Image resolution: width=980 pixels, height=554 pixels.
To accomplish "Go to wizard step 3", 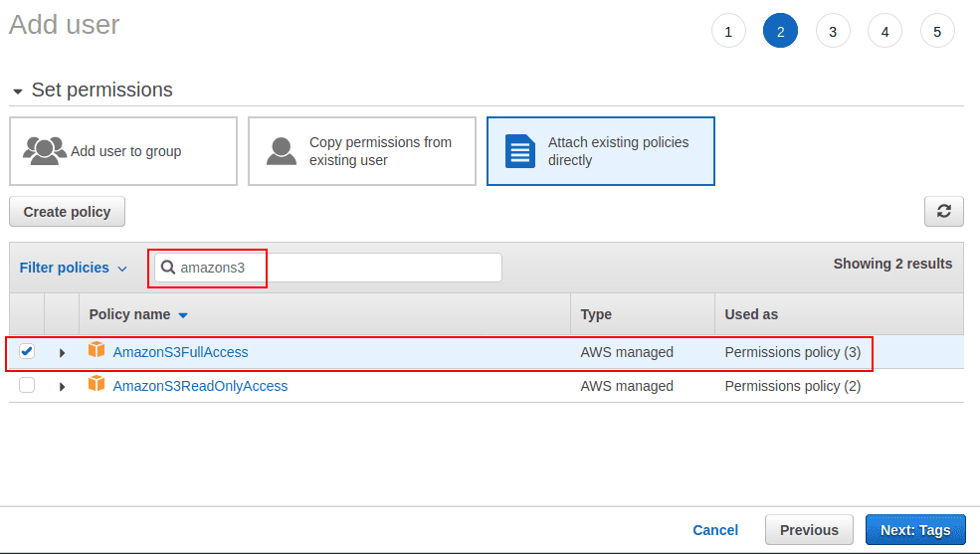I will (x=833, y=32).
